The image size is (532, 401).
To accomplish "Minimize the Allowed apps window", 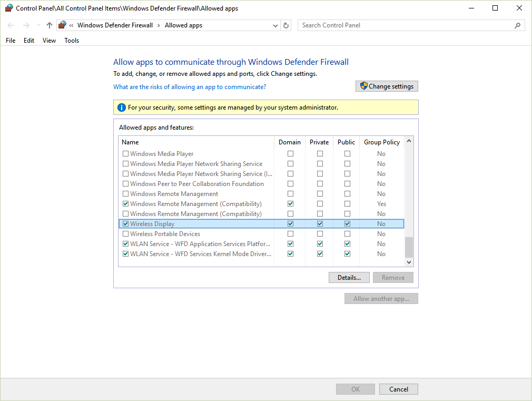I will [x=471, y=8].
